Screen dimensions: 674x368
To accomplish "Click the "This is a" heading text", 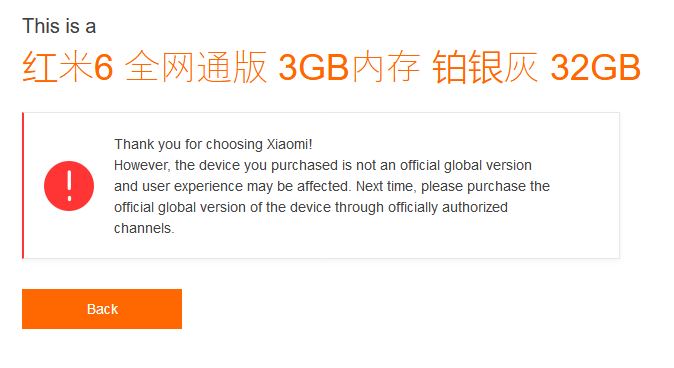I will pos(59,26).
